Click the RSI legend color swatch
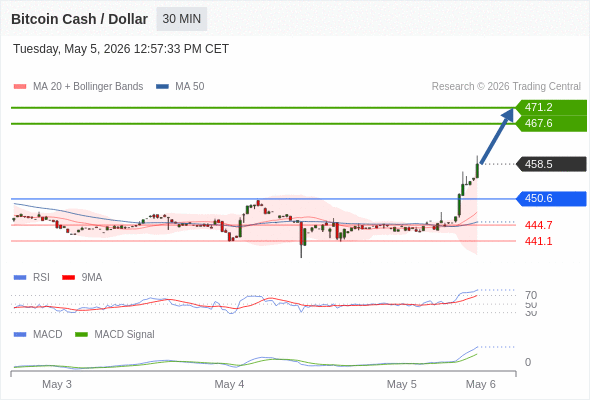The height and width of the screenshot is (400, 590). (x=20, y=278)
